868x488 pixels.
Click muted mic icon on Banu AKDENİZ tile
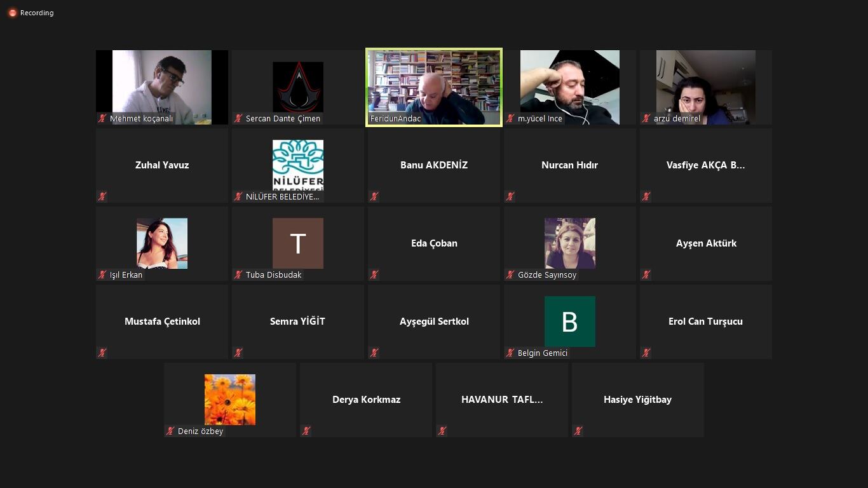[374, 196]
